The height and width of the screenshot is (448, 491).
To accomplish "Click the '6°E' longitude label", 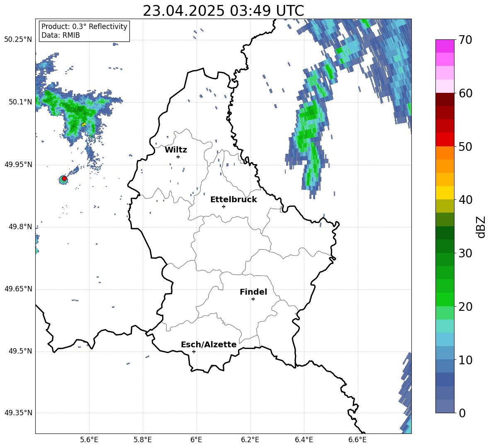I will (x=196, y=440).
